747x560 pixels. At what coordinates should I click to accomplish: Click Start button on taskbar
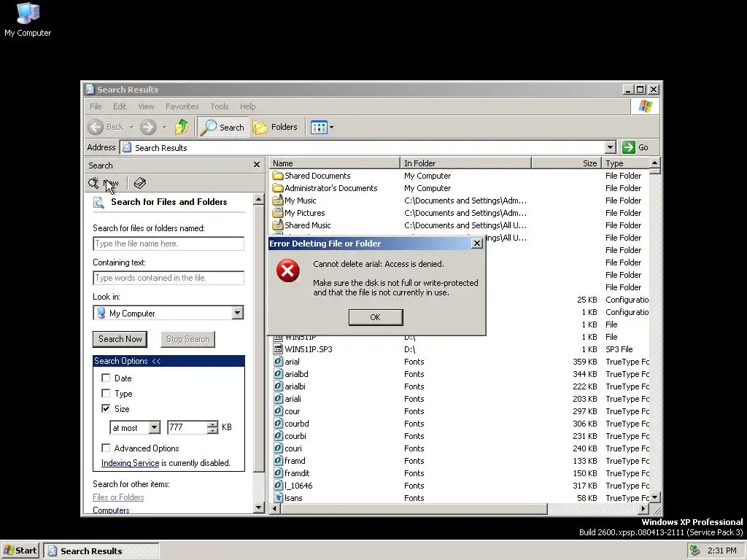click(20, 551)
